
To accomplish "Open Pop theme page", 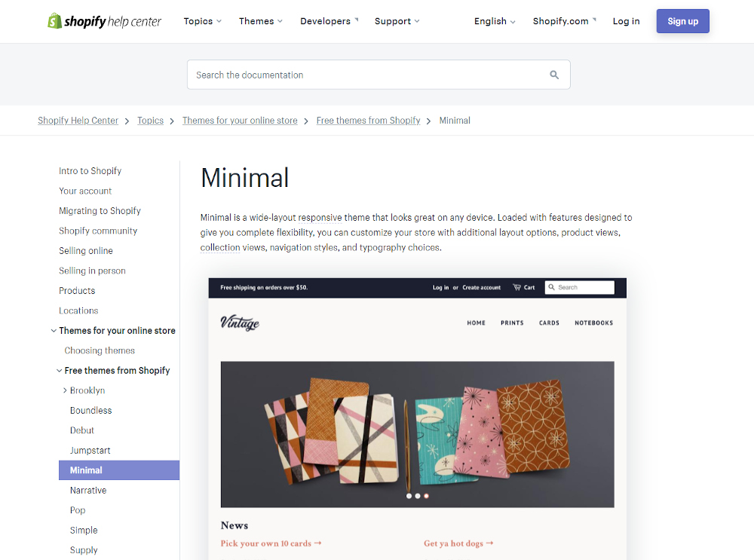I will pos(78,510).
